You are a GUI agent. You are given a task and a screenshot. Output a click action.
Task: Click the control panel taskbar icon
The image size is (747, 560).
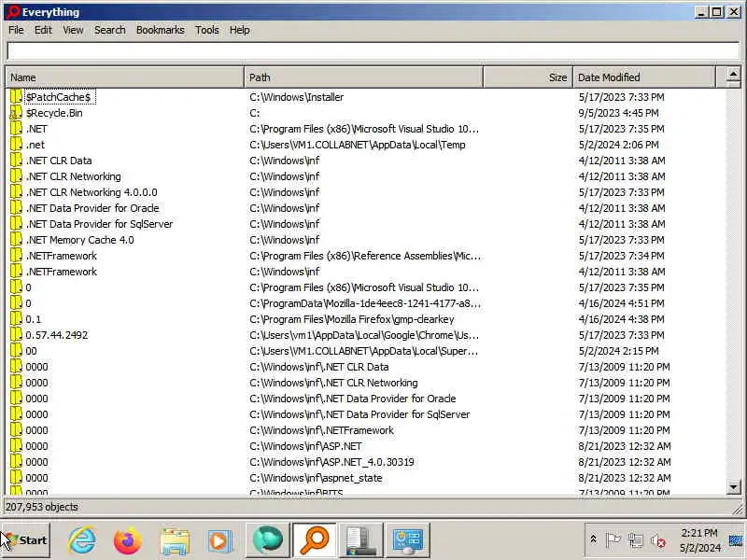point(407,540)
